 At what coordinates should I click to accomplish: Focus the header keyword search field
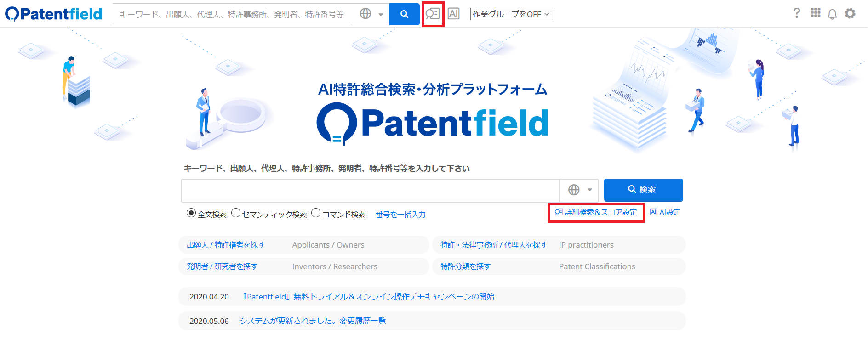click(x=232, y=14)
